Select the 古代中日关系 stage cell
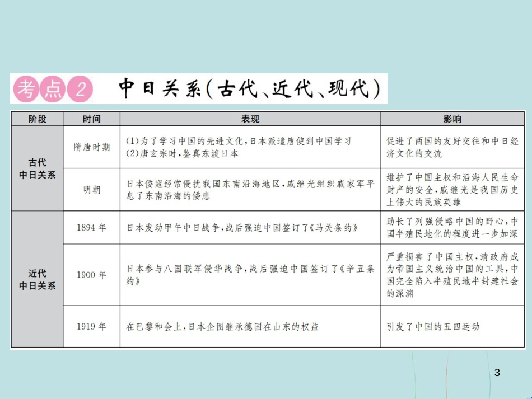This screenshot has height=399, width=532. click(x=38, y=168)
